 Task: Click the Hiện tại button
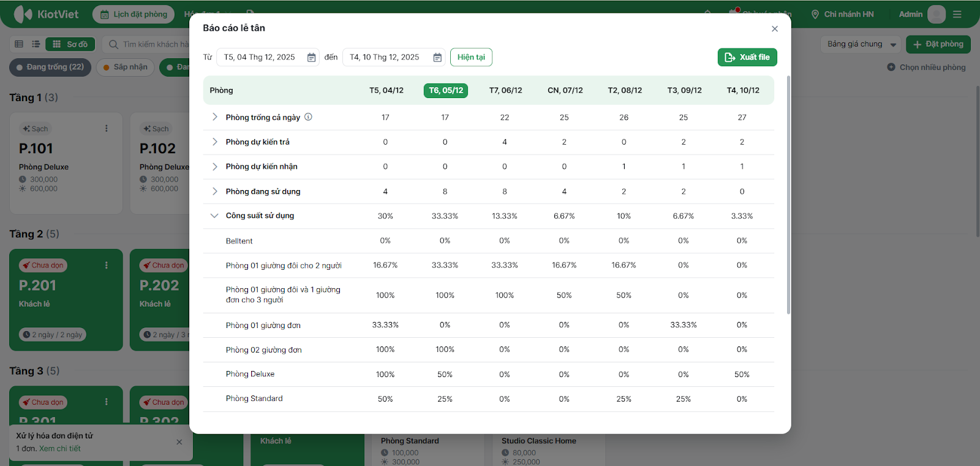click(x=471, y=58)
